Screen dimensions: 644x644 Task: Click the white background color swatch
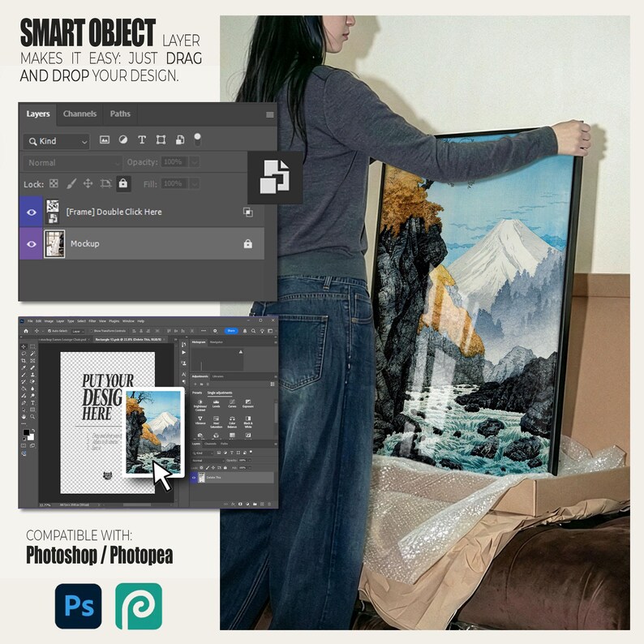pyautogui.click(x=32, y=437)
